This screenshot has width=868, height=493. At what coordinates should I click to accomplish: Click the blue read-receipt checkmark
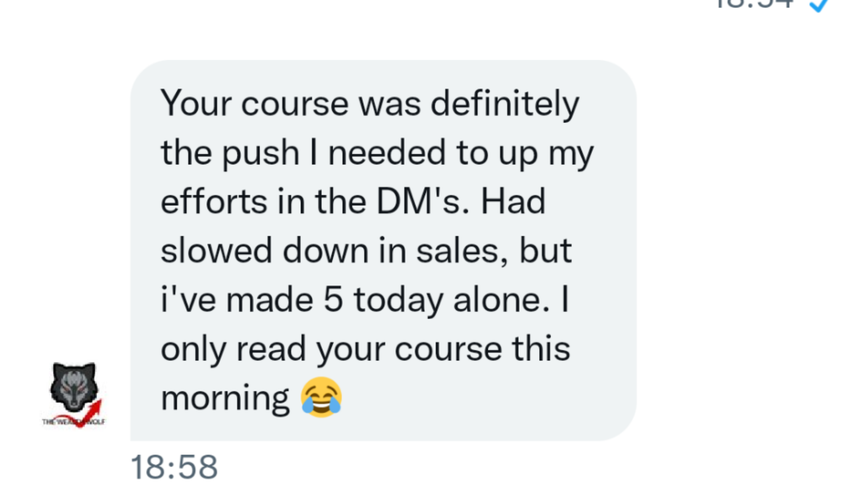(819, 6)
